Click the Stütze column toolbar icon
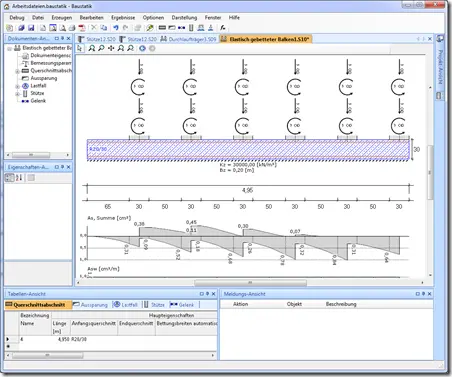 click(x=191, y=28)
